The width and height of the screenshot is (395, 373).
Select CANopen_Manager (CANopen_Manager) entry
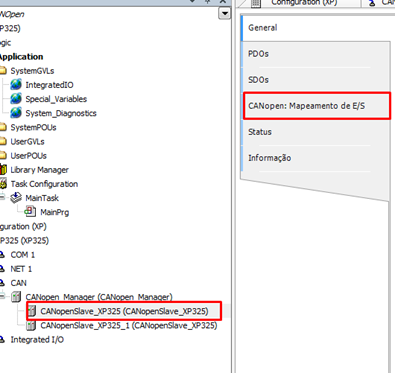tap(99, 297)
